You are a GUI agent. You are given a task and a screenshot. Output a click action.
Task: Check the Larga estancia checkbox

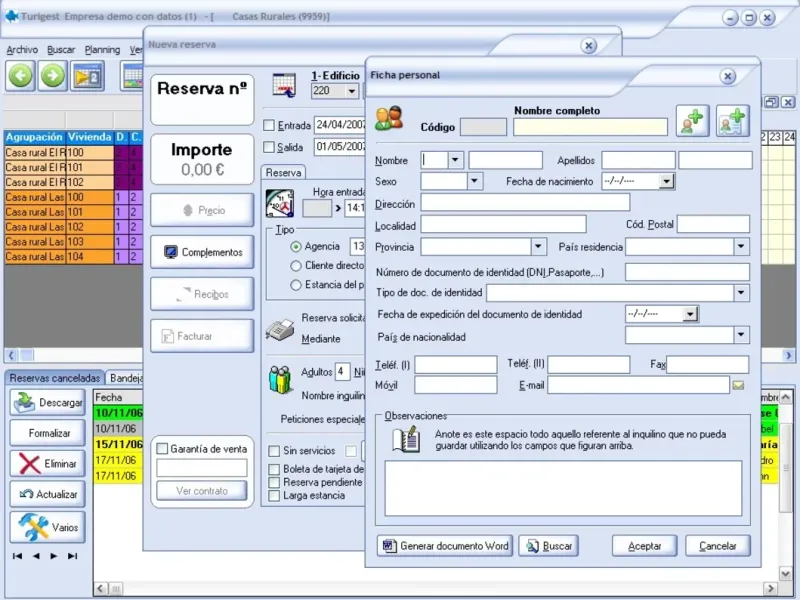[x=274, y=495]
